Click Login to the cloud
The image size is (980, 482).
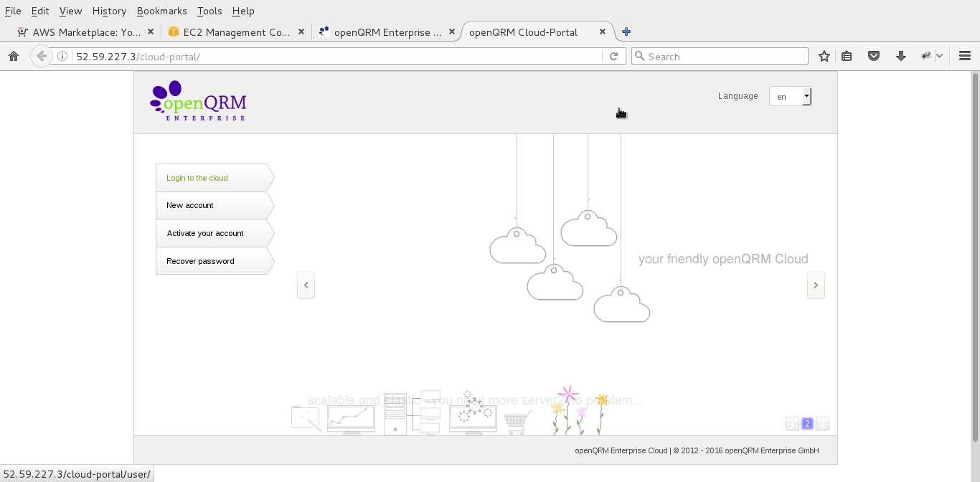pos(215,178)
